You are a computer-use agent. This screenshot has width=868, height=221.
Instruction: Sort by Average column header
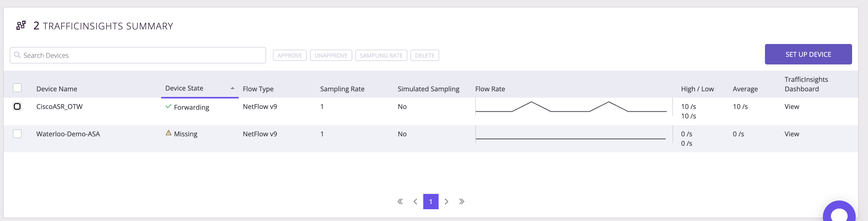745,89
